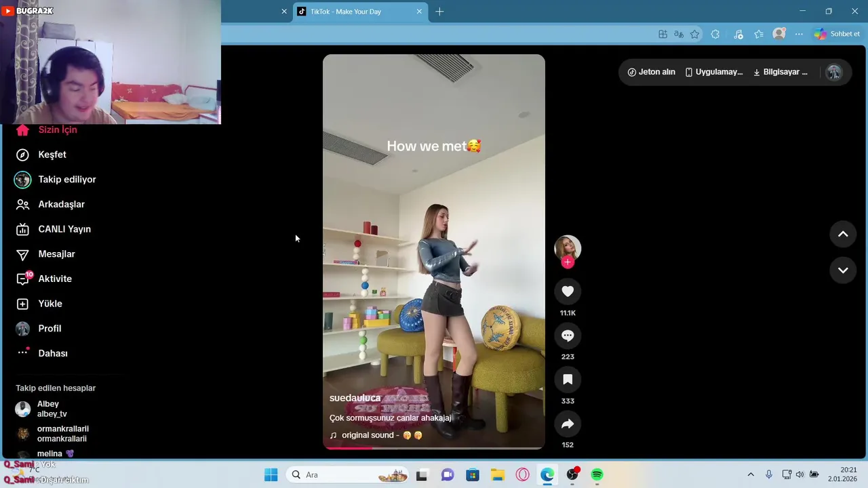
Task: Open volume control in system tray
Action: (800, 474)
